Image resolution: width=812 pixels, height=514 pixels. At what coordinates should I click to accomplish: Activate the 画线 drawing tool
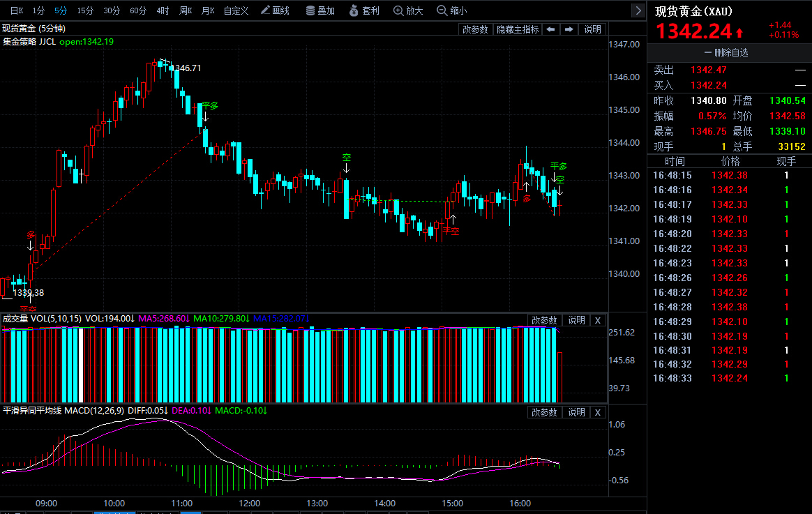[275, 10]
